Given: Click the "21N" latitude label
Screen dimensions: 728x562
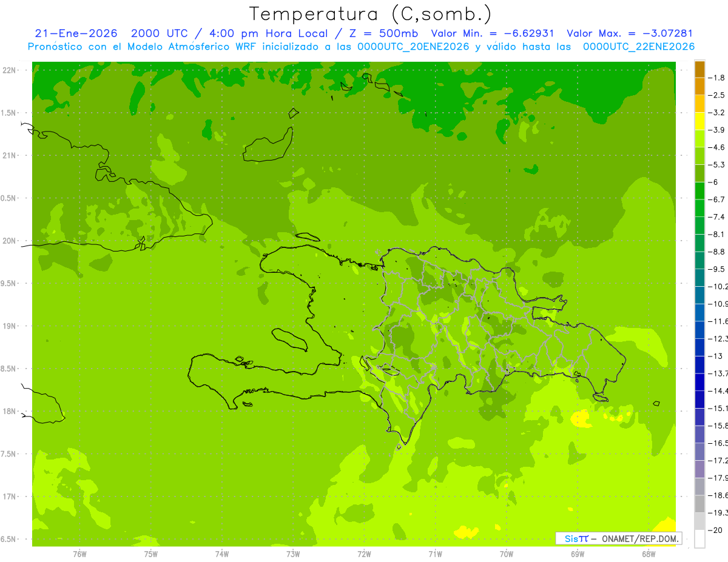Looking at the screenshot, I should pyautogui.click(x=9, y=156).
